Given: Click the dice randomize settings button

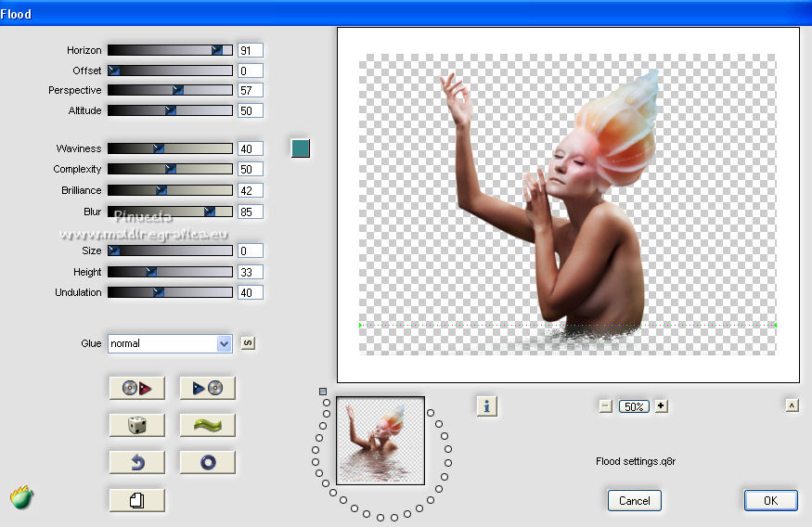Looking at the screenshot, I should coord(137,425).
